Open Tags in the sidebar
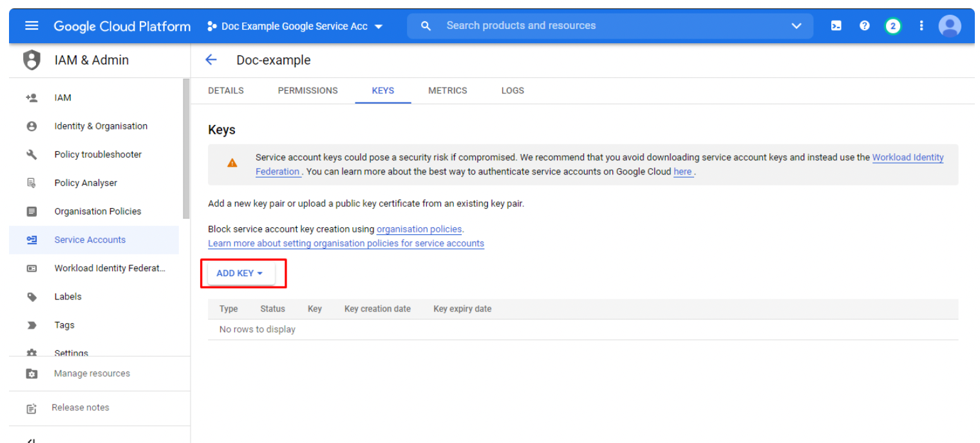Image resolution: width=980 pixels, height=443 pixels. pos(94,325)
